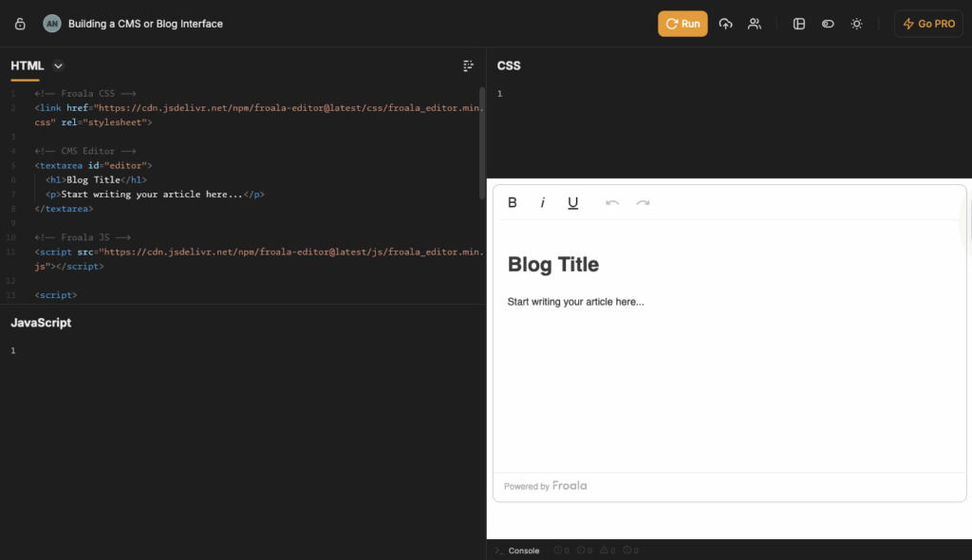The height and width of the screenshot is (560, 972).
Task: Open the Console panel
Action: pos(523,551)
